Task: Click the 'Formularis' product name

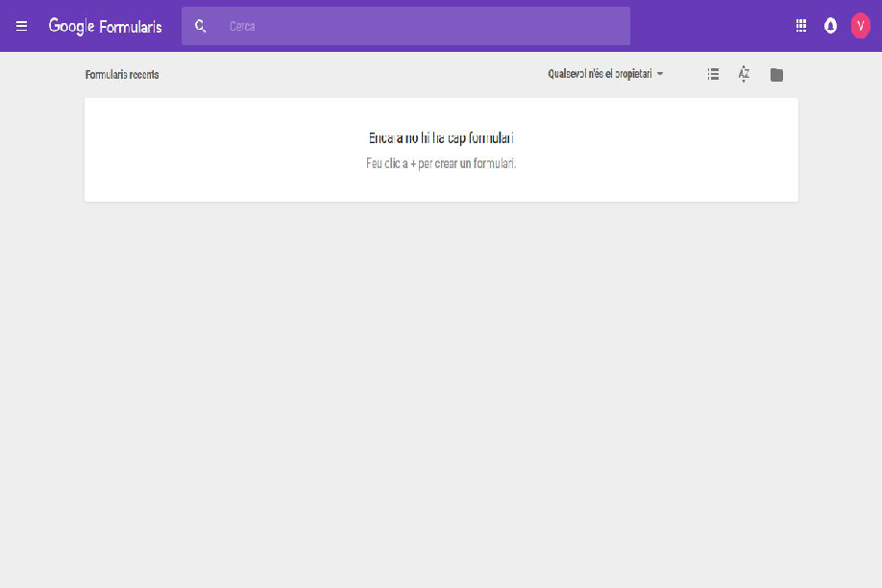Action: [132, 26]
